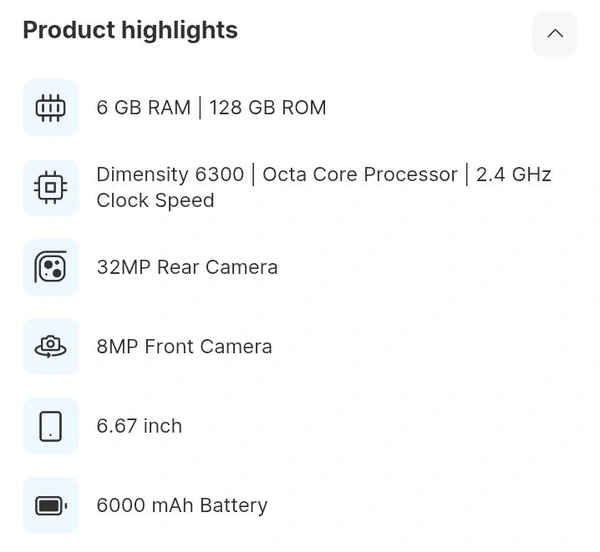
Task: Click the front camera flip icon
Action: (51, 346)
